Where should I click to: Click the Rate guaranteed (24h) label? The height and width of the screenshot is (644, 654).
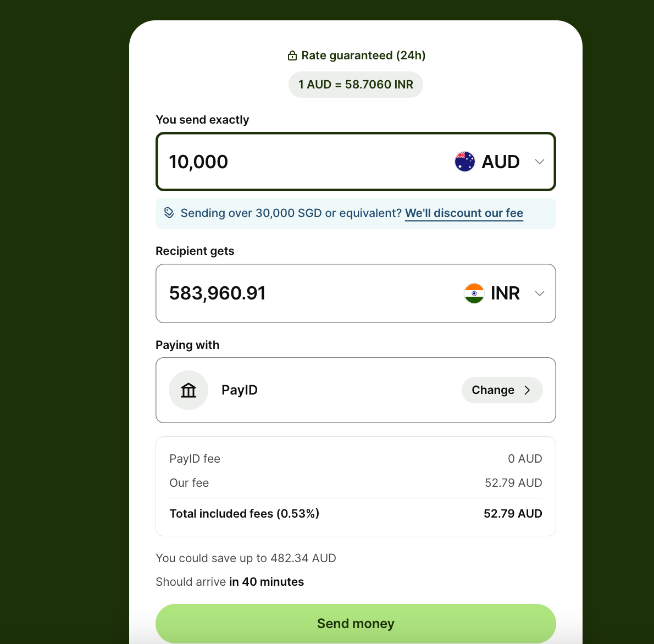363,55
